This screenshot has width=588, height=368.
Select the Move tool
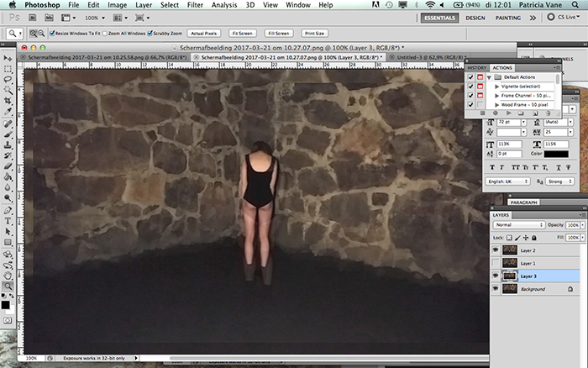[x=8, y=58]
